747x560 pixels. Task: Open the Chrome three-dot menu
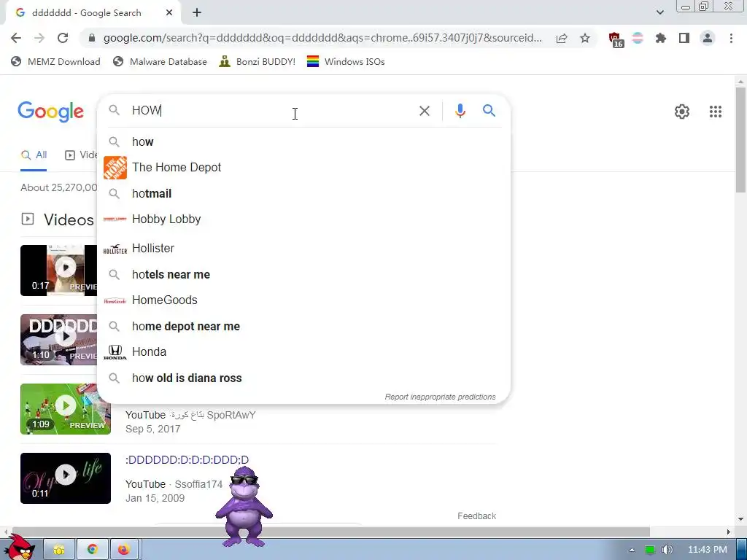[x=731, y=38]
